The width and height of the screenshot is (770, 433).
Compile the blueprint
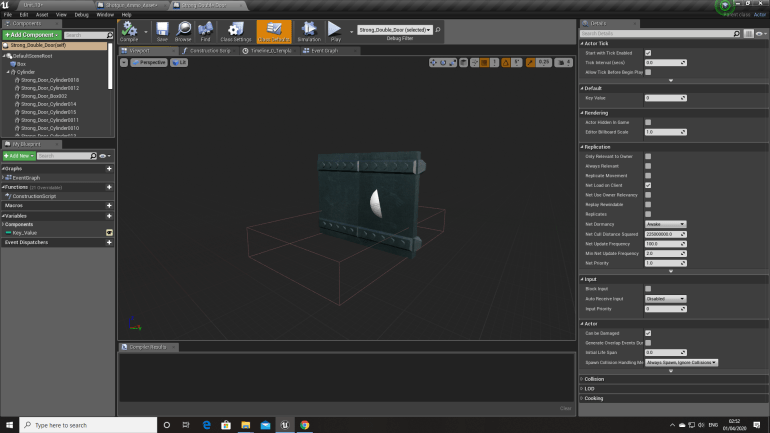pos(129,31)
